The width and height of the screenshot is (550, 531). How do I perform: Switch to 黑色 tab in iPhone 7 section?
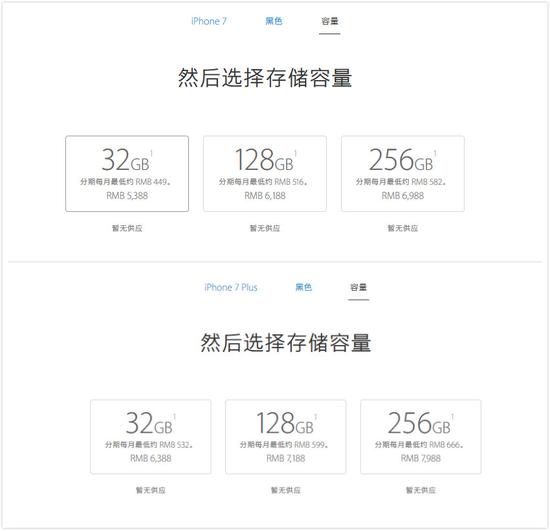click(274, 21)
